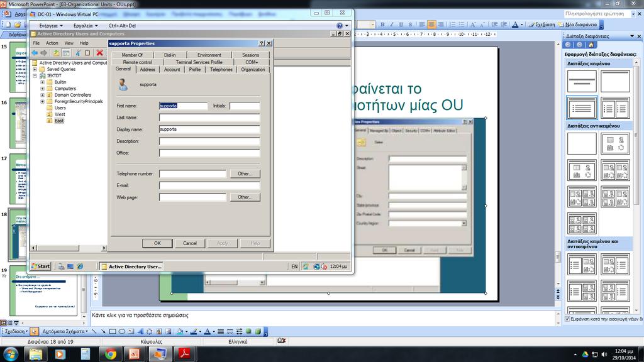Click the notes pane placeholder text
The height and width of the screenshot is (362, 644).
coord(140,315)
